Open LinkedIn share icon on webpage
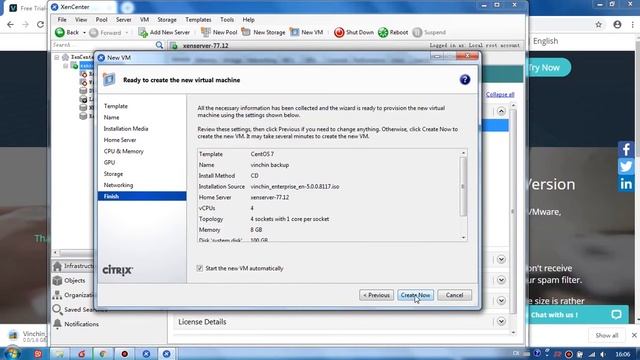The width and height of the screenshot is (640, 360). [x=626, y=184]
